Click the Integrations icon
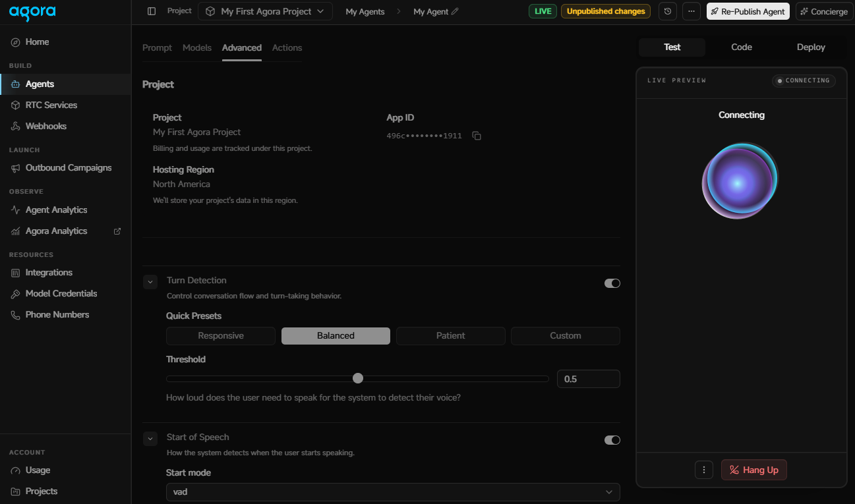Screen dimensions: 855x504 16,273
